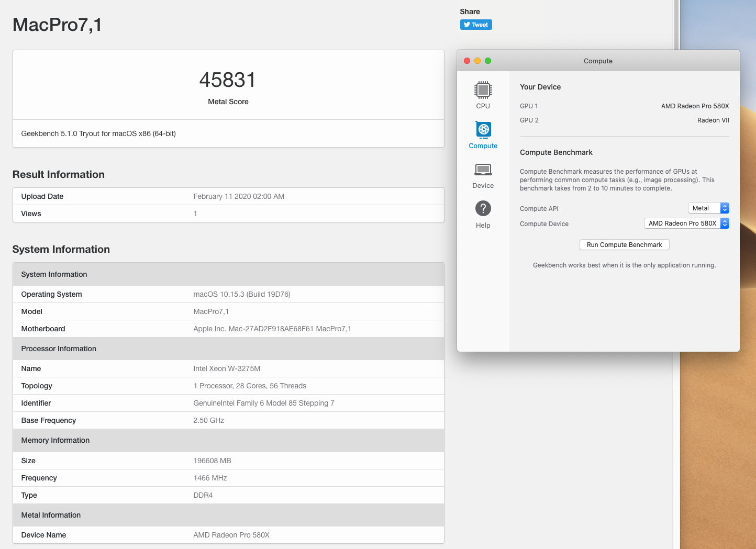Click the MacPro7,1 page heading

point(57,25)
